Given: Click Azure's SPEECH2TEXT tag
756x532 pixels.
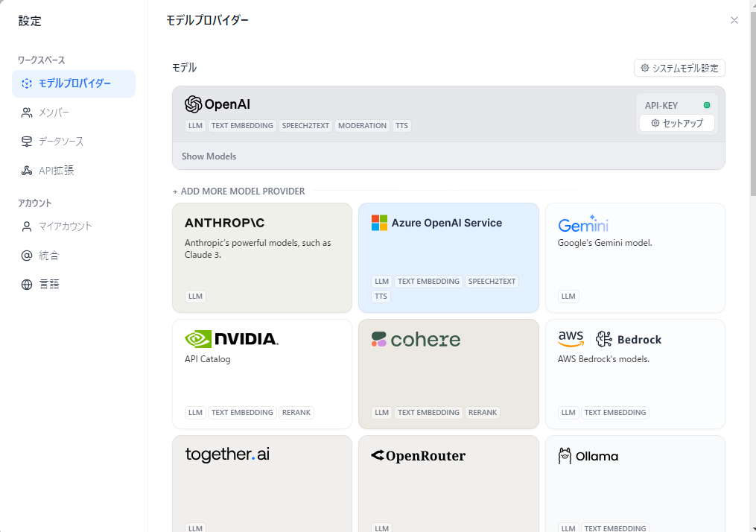Looking at the screenshot, I should 492,281.
